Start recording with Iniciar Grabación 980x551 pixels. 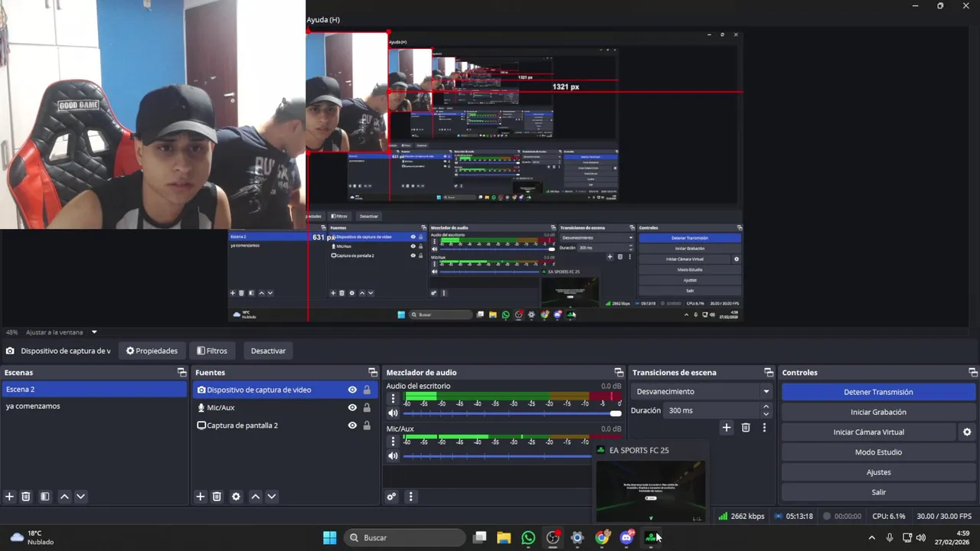tap(878, 412)
